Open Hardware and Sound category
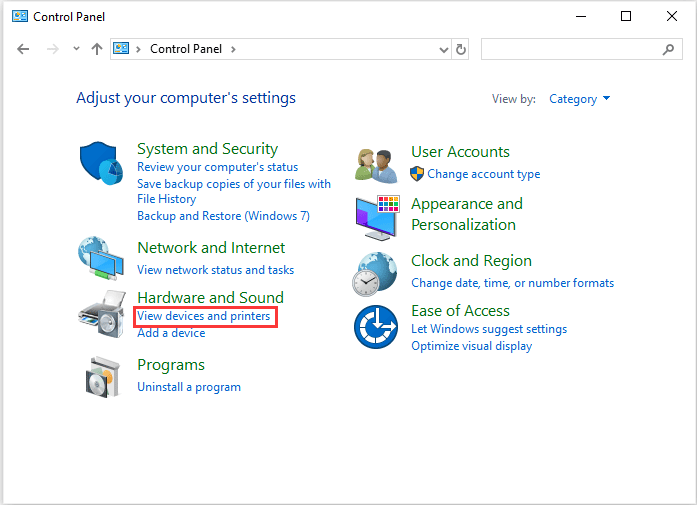 (x=210, y=297)
